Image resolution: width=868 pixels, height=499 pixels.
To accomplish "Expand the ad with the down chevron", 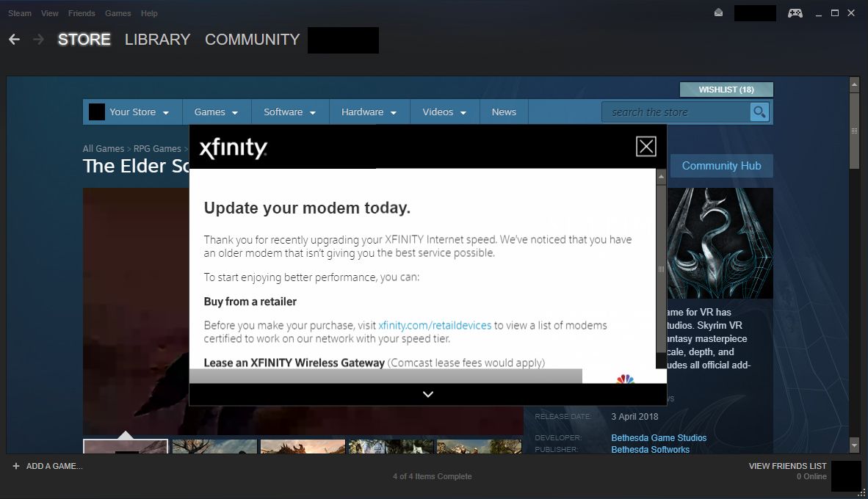I will pyautogui.click(x=427, y=394).
